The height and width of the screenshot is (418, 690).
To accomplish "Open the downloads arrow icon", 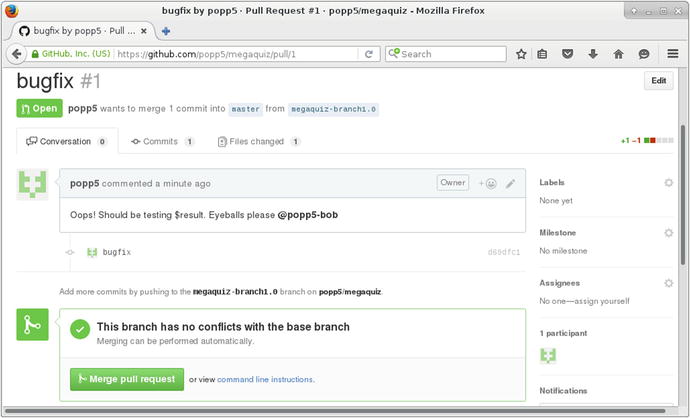I will click(593, 54).
